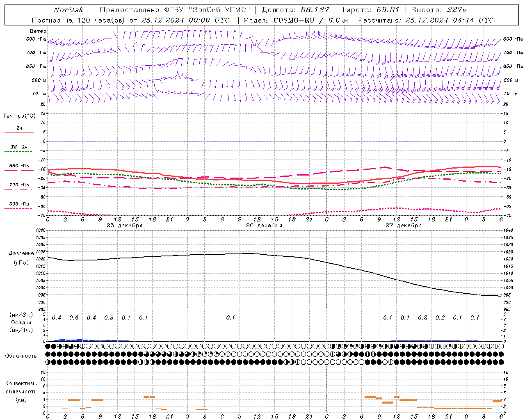The image size is (525, 420).
Task: Click the Norilsk station title
Action: (x=68, y=10)
